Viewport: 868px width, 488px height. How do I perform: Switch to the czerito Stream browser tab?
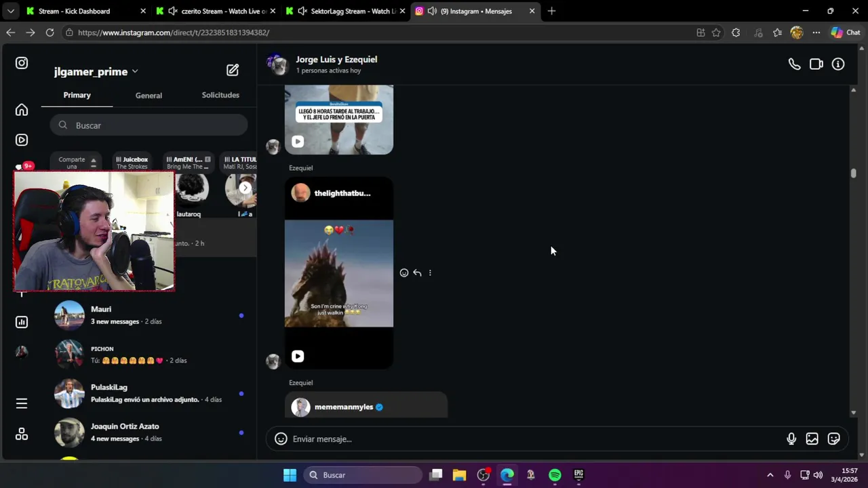(216, 11)
